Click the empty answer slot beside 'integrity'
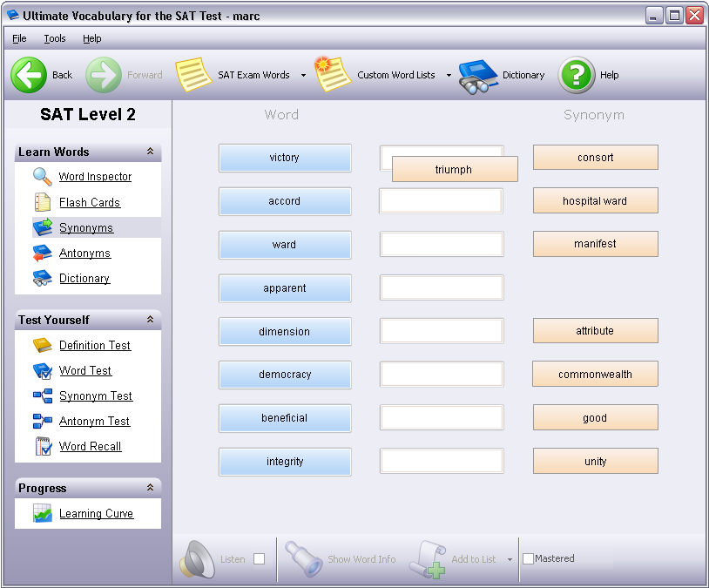This screenshot has height=588, width=709. pos(442,461)
